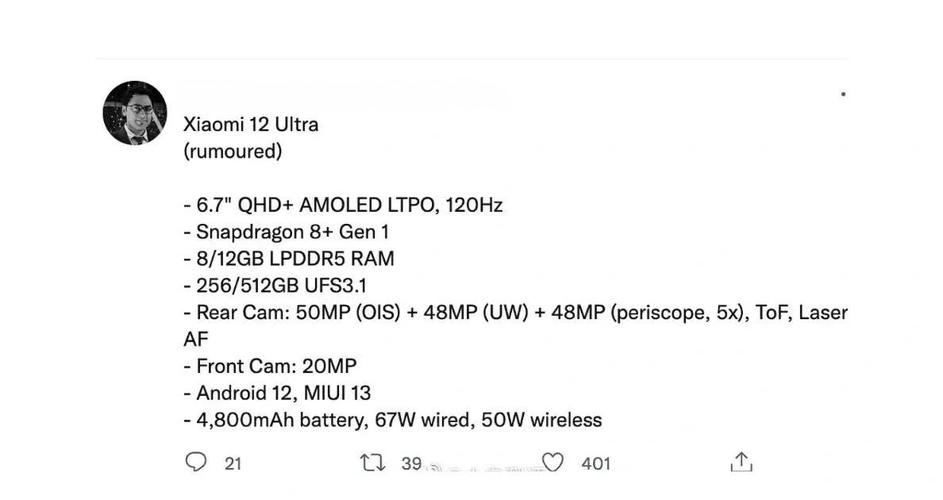The image size is (943, 500).
Task: Retweet this Xiaomi 12 Ultra post
Action: tap(372, 462)
